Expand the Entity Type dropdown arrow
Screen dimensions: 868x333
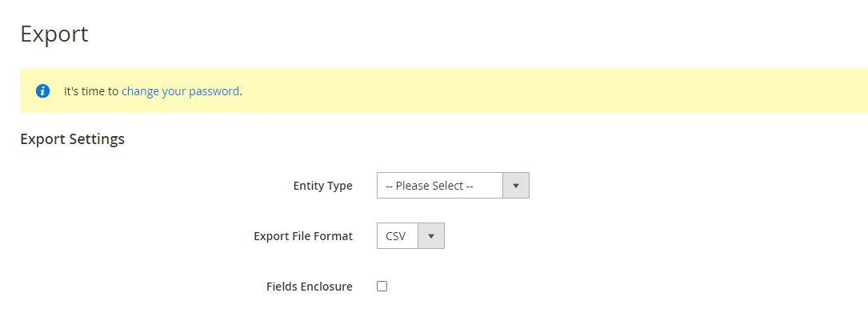pyautogui.click(x=516, y=186)
